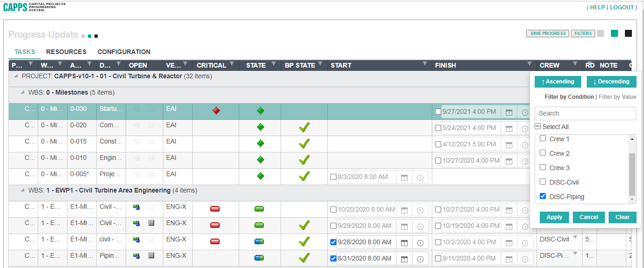Open the FINISH column filter icon
Screen dimensions: 644x268
[x=529, y=64]
